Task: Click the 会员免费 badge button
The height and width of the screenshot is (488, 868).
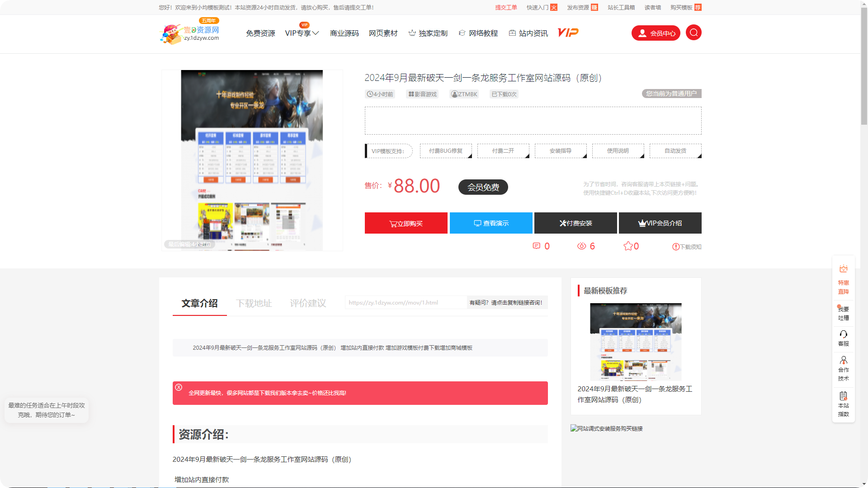Action: tap(483, 187)
